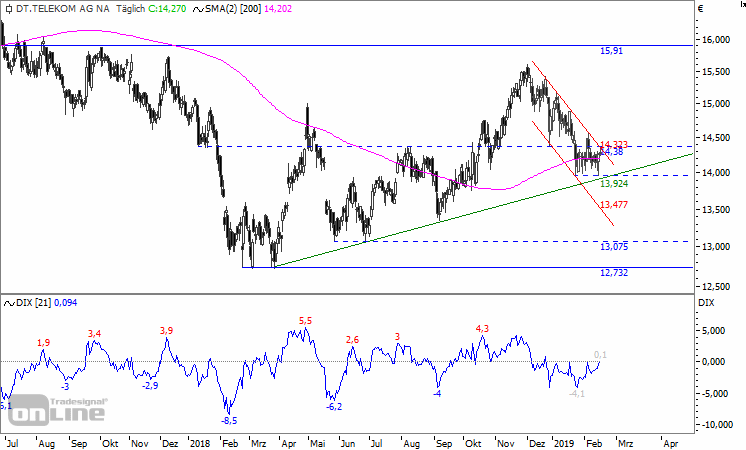Viewport: 746px width, 450px height.
Task: Click the DIX peak label 2,6
Action: click(352, 340)
